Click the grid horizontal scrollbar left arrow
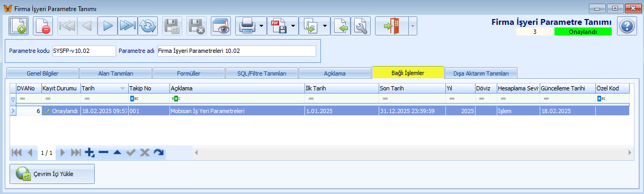This screenshot has width=644, height=194. [196, 152]
